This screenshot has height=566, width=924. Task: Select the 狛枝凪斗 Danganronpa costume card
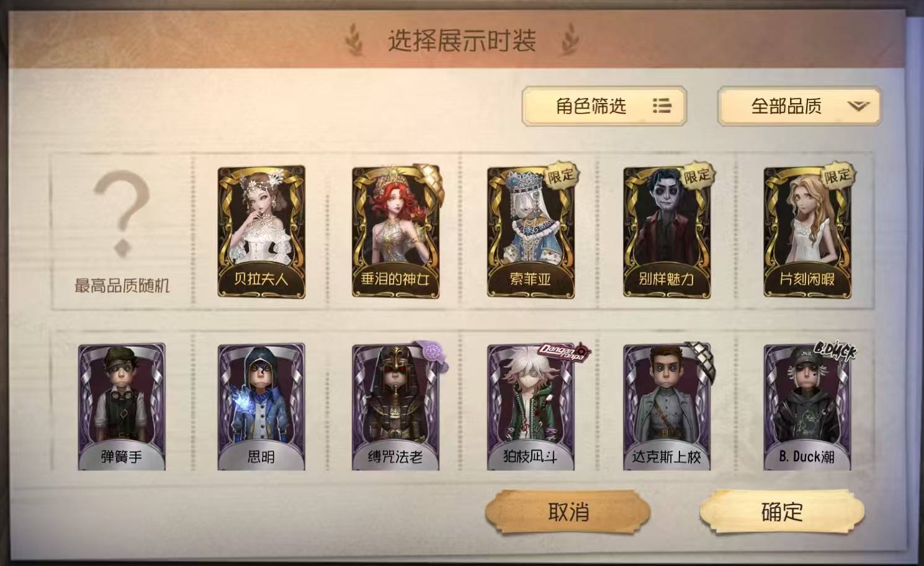tap(531, 407)
